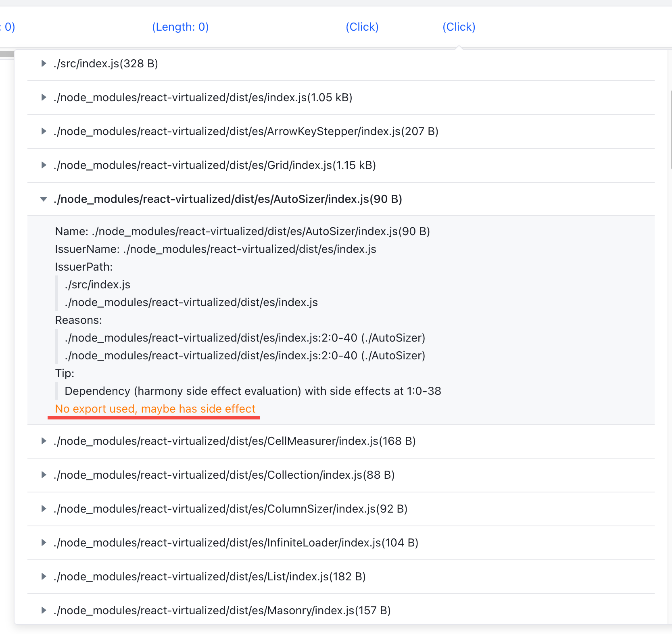The width and height of the screenshot is (672, 634).
Task: Expand the Grid/index.js row arrow
Action: point(44,165)
